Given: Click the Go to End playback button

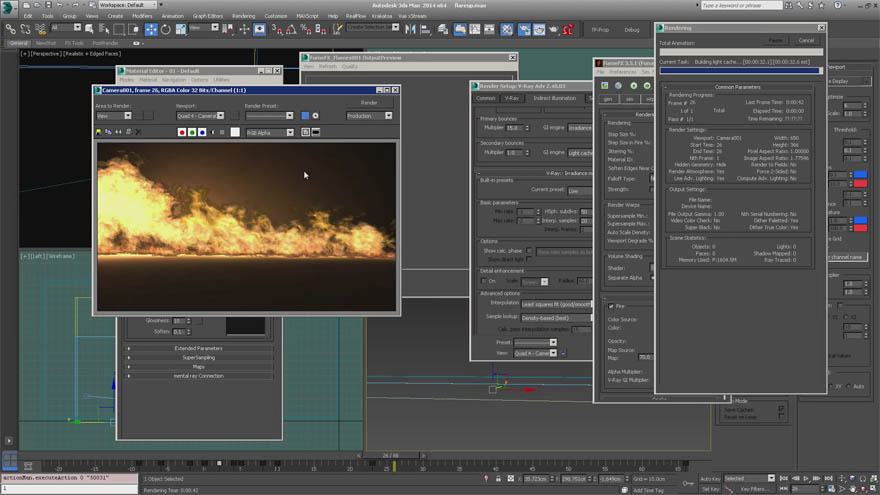Looking at the screenshot, I should 828,479.
